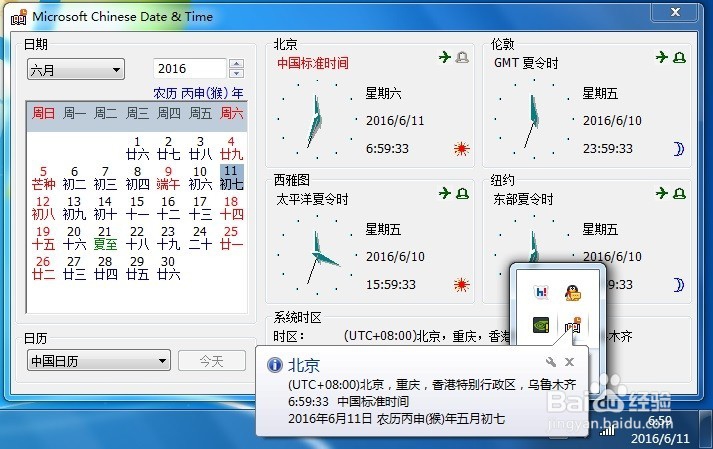Toggle the bell alarm icon for 西雅图 clock
Screen dimensions: 713x449
pyautogui.click(x=462, y=193)
